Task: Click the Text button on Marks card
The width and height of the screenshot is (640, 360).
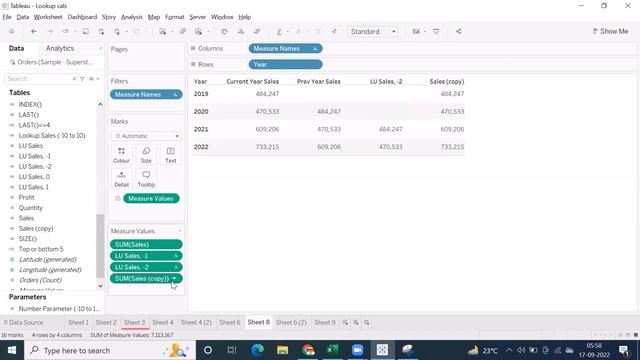Action: [171, 155]
